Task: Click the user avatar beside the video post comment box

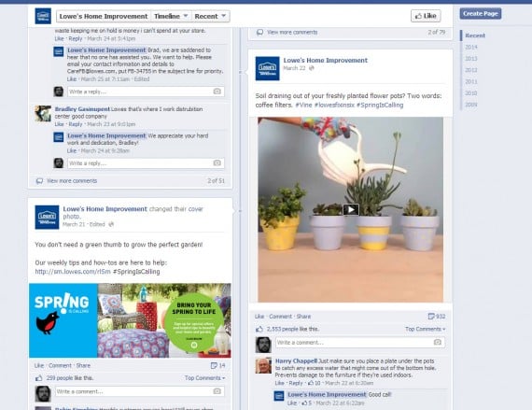Action: coord(263,345)
